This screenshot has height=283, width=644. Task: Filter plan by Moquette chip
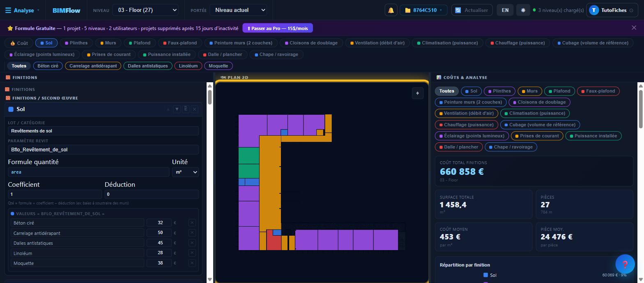(x=218, y=66)
